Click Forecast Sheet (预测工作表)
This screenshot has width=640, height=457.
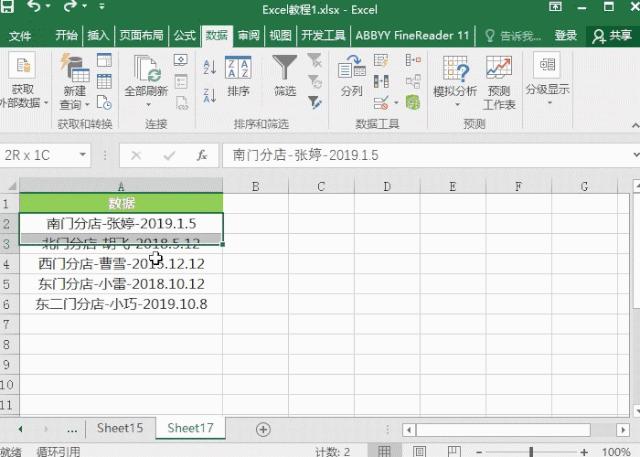(499, 82)
